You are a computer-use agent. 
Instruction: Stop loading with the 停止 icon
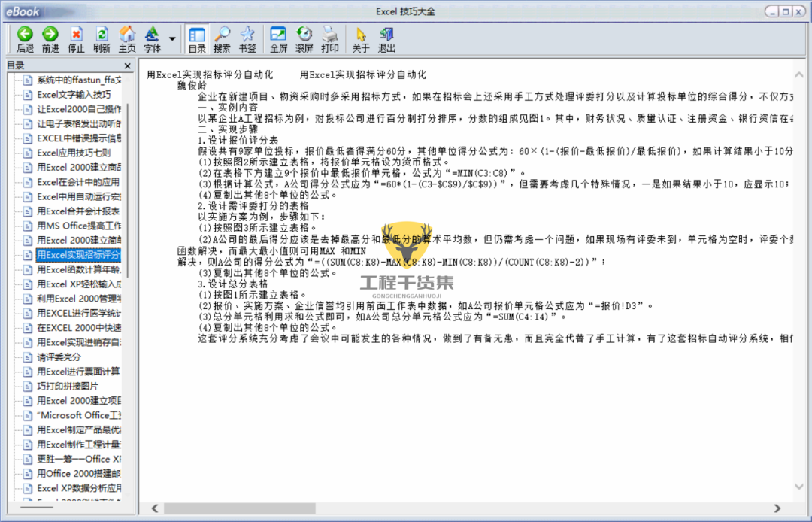pos(76,40)
